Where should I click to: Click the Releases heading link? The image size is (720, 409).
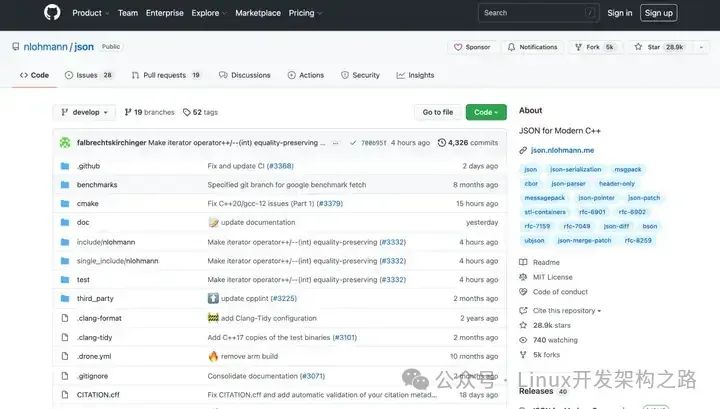pos(536,391)
